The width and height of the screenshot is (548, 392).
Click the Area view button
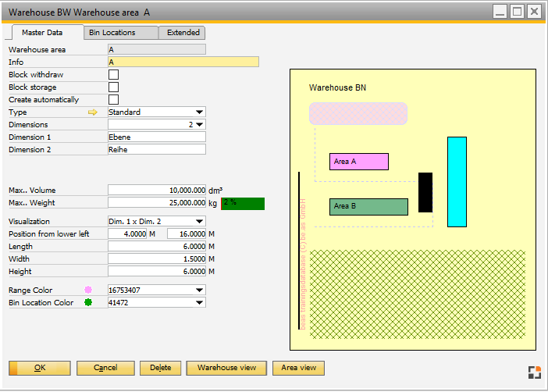pos(298,368)
